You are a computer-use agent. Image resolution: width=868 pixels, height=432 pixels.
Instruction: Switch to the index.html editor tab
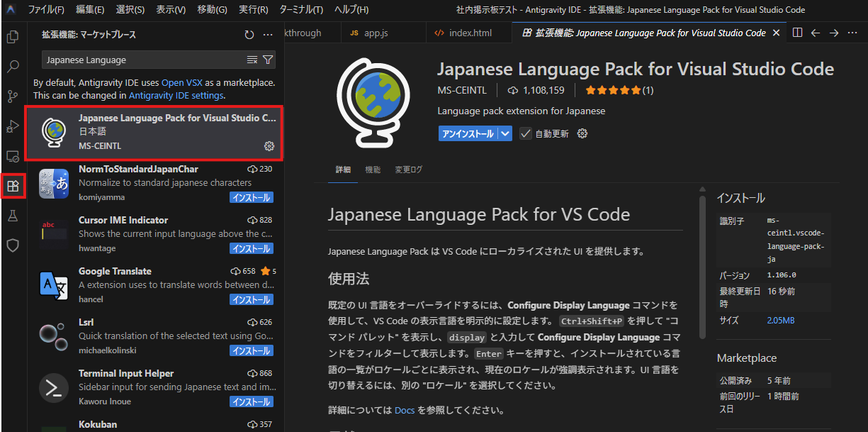[470, 33]
